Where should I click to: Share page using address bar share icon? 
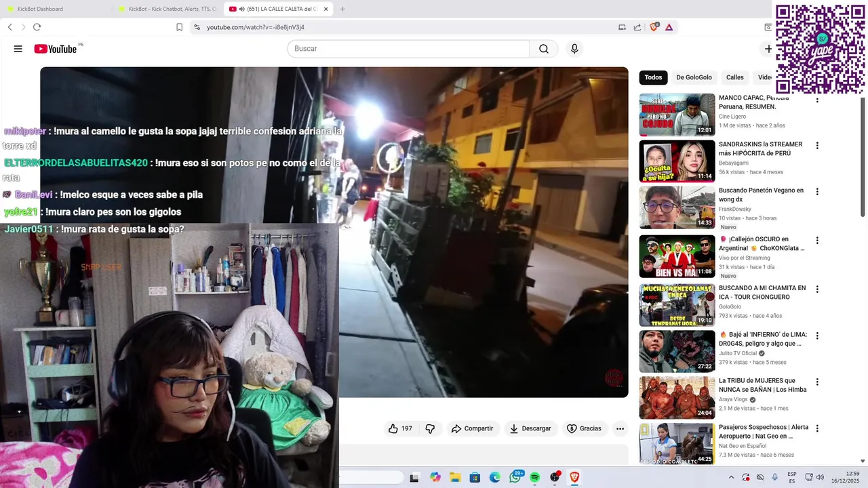637,27
